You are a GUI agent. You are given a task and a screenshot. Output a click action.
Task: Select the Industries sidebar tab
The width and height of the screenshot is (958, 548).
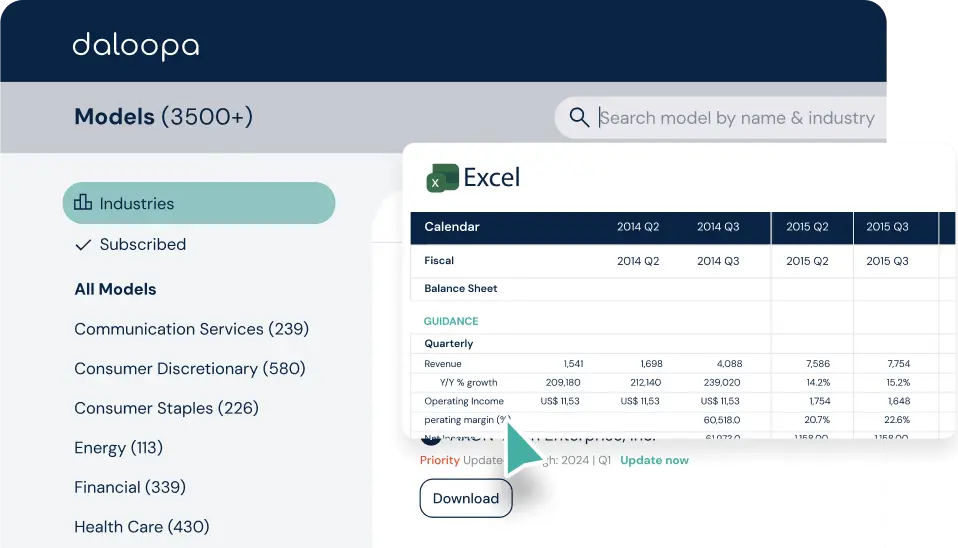[198, 203]
